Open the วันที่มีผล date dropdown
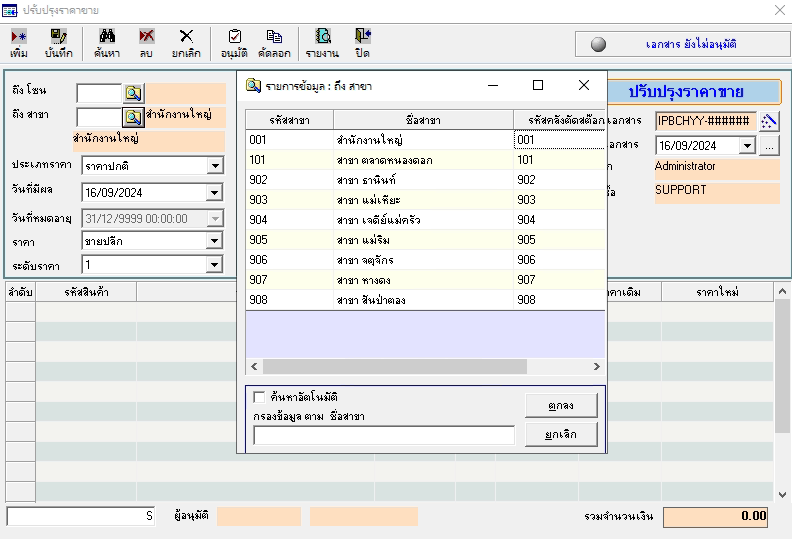 (214, 192)
